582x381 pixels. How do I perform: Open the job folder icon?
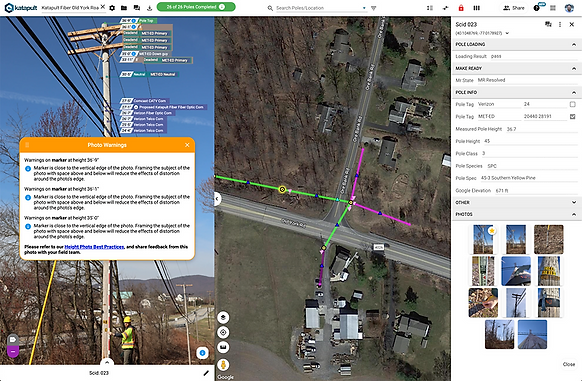(x=124, y=8)
